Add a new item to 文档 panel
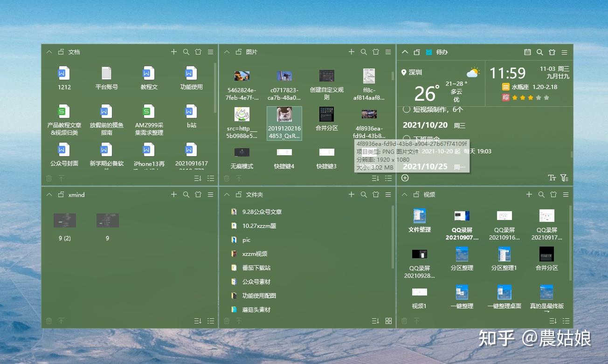The image size is (608, 364). tap(174, 52)
